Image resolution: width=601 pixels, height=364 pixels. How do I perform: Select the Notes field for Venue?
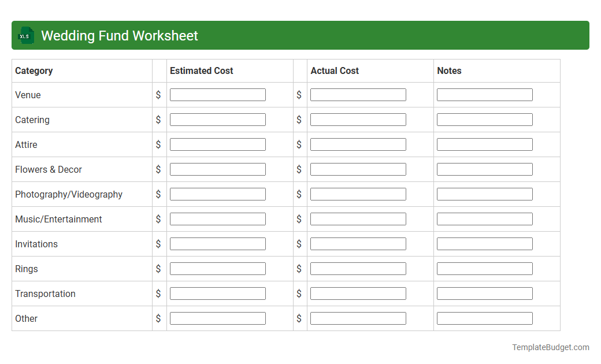coord(484,94)
